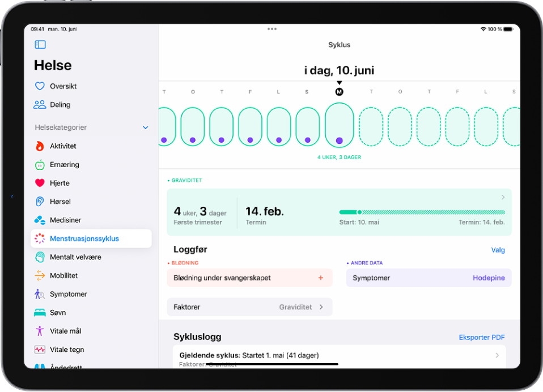The image size is (543, 392).
Task: Select the M day marker
Action: point(340,92)
